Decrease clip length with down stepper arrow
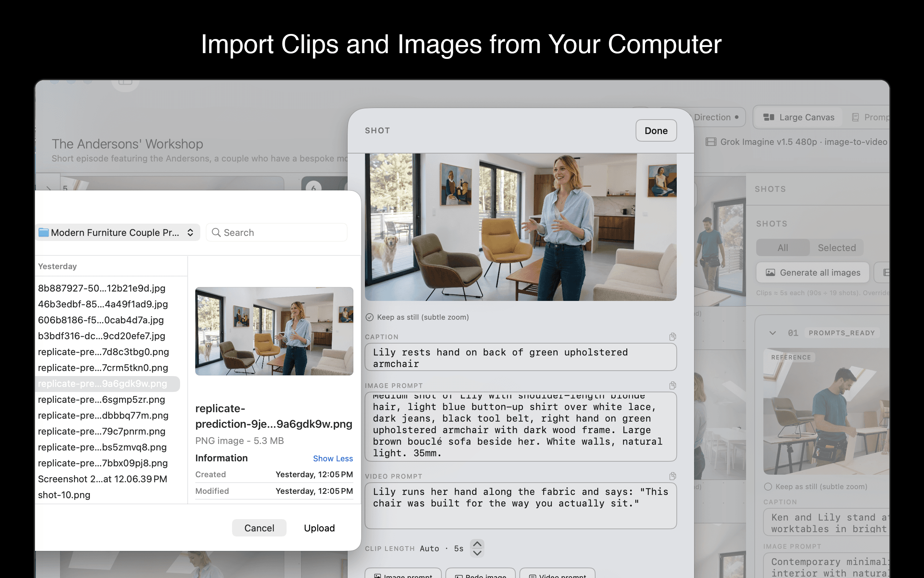 pyautogui.click(x=477, y=553)
